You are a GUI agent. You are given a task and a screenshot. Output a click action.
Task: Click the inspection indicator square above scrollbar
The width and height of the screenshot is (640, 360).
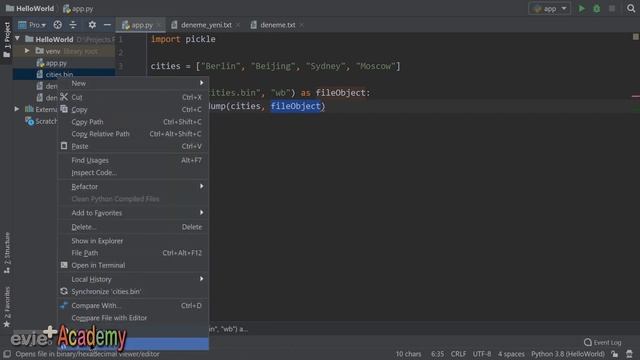click(x=636, y=37)
